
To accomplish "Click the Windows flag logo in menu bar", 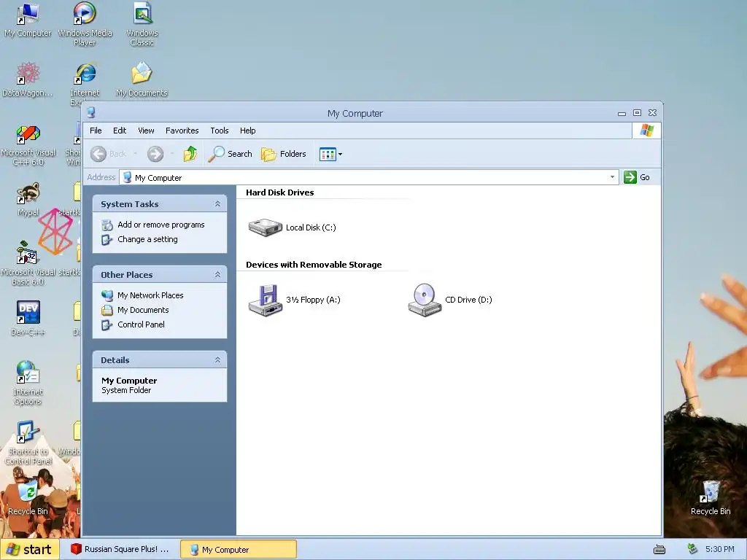I will [x=646, y=131].
